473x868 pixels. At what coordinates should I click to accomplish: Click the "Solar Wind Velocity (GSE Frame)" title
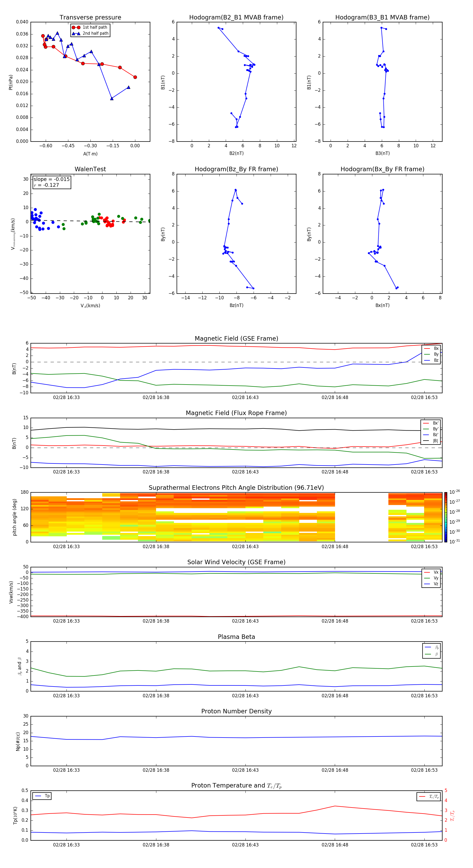(236, 562)
